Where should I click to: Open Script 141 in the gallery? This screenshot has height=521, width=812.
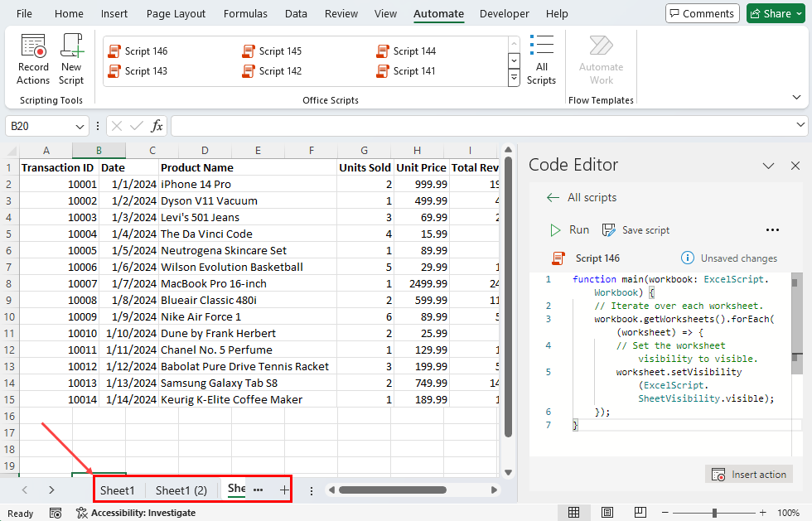[407, 71]
